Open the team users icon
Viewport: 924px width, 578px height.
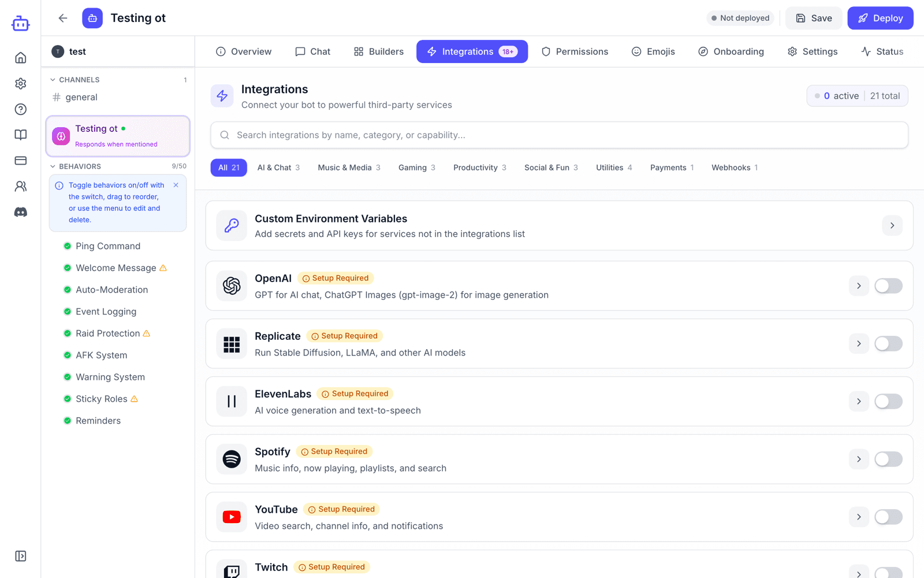click(20, 186)
